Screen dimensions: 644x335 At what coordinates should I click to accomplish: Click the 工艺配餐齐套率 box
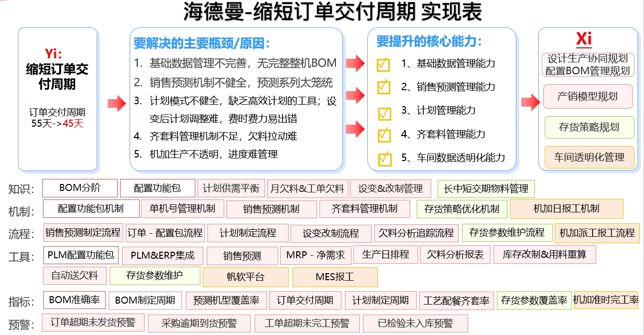[457, 301]
